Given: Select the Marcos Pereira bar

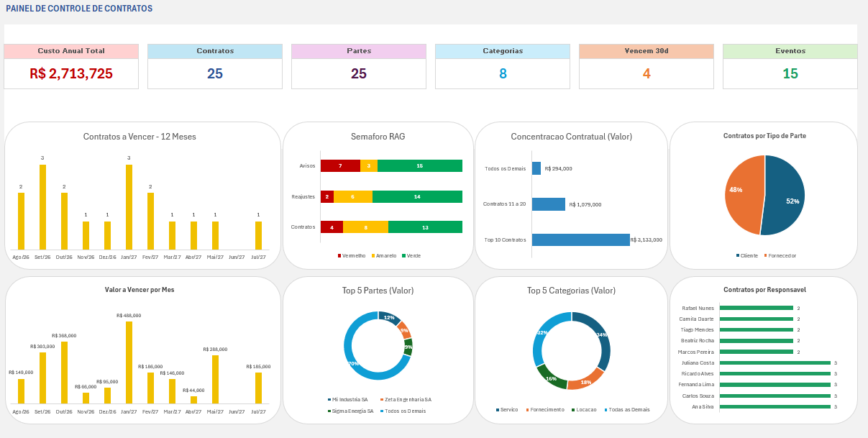Looking at the screenshot, I should pos(757,352).
